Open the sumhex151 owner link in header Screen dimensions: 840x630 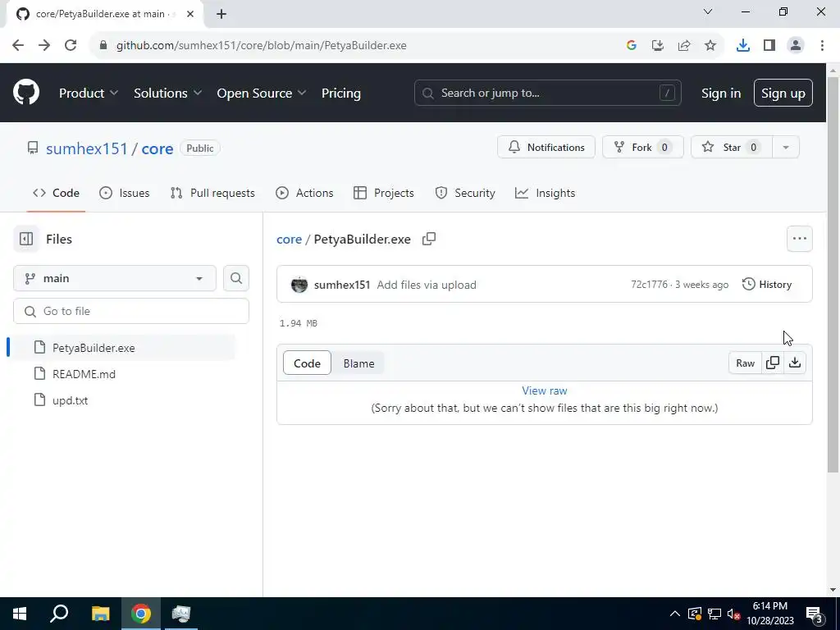[87, 148]
